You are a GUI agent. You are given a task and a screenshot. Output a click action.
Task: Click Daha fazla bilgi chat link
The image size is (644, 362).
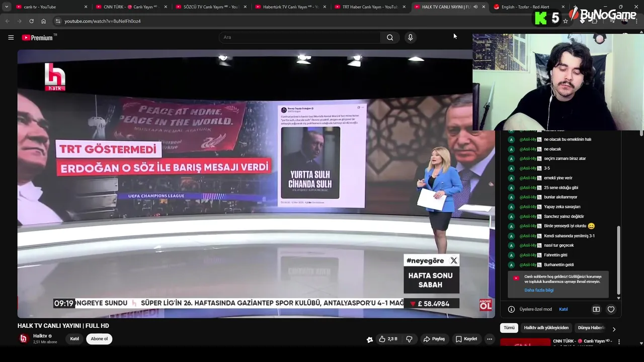pos(539,290)
